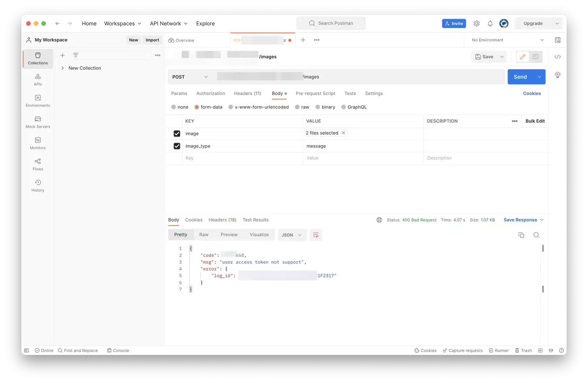Open the Monitors sidebar panel
The height and width of the screenshot is (383, 588).
coord(38,143)
